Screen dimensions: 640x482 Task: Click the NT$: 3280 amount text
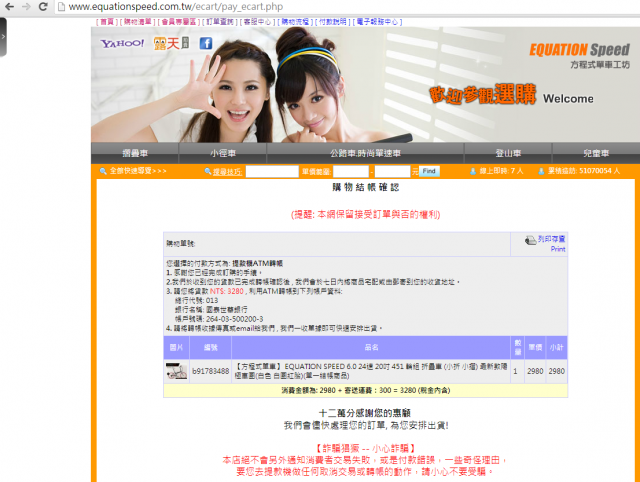(227, 291)
